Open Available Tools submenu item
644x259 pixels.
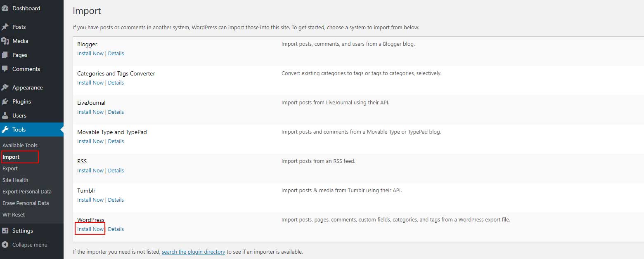[20, 145]
